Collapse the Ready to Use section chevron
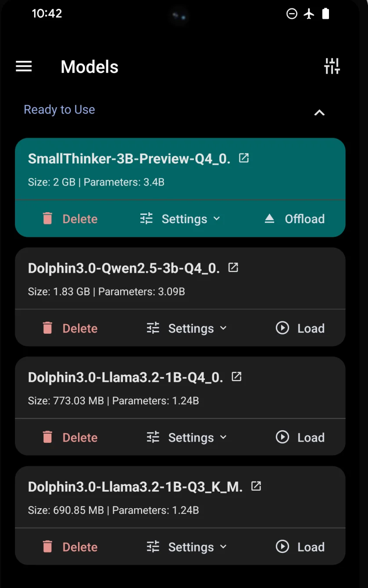The image size is (368, 588). click(x=319, y=113)
